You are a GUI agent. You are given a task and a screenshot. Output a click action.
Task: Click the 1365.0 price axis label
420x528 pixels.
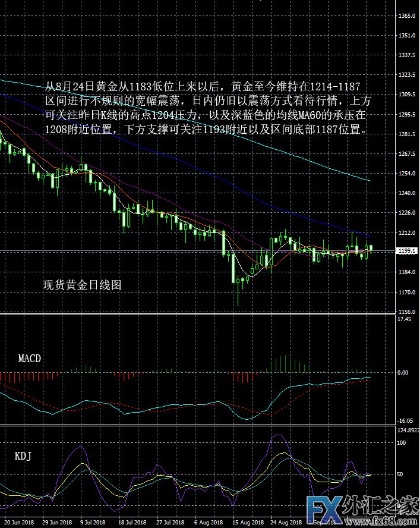tap(406, 16)
